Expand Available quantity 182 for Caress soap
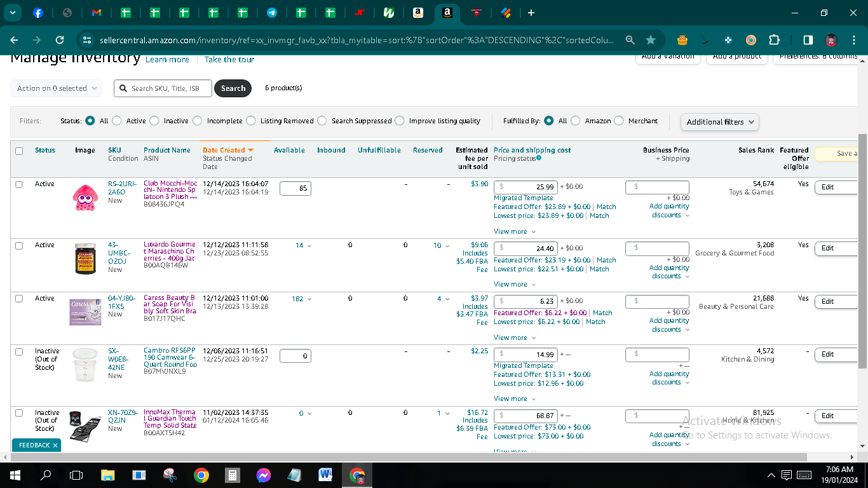Screen dimensions: 868x488 click(x=301, y=299)
